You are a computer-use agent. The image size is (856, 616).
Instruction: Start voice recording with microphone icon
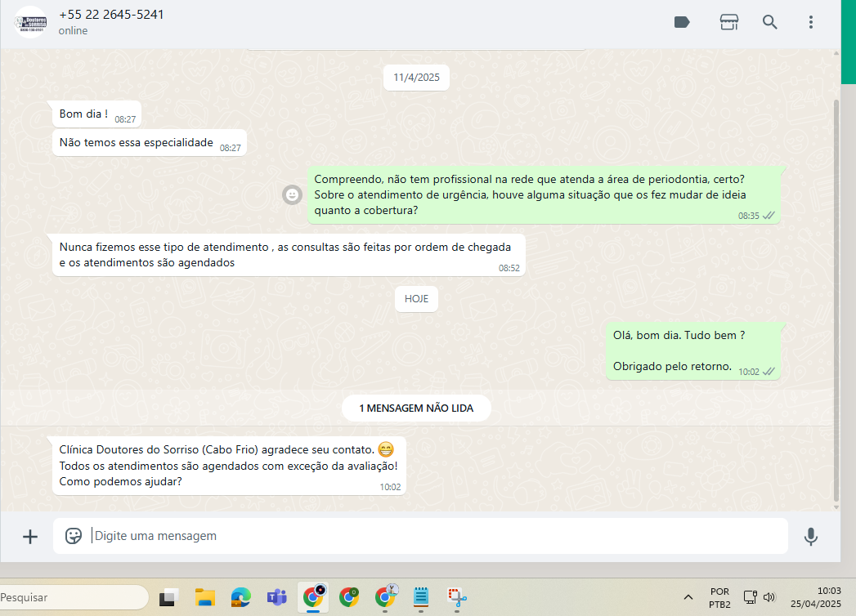811,537
